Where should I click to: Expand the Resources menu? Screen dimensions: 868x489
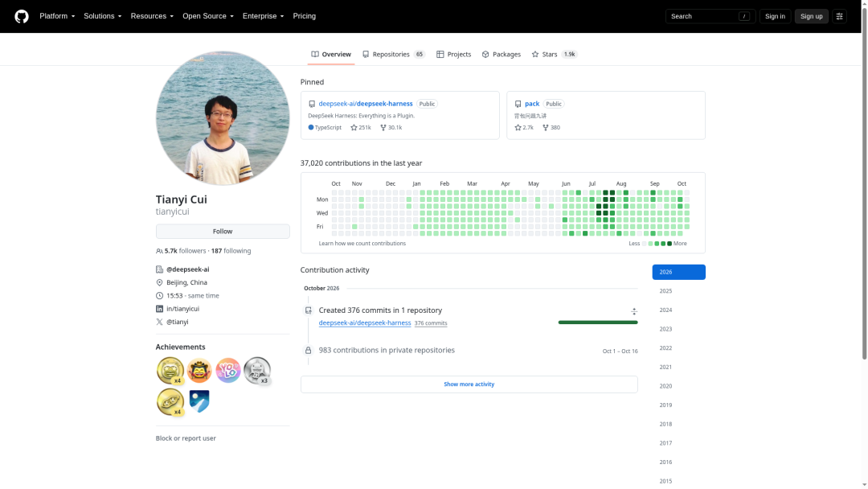152,16
